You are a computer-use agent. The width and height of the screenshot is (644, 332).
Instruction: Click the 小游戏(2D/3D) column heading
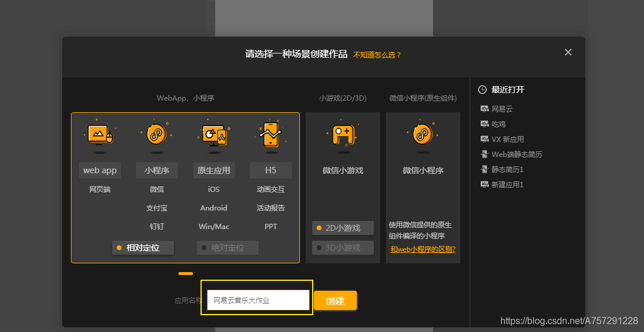[343, 98]
